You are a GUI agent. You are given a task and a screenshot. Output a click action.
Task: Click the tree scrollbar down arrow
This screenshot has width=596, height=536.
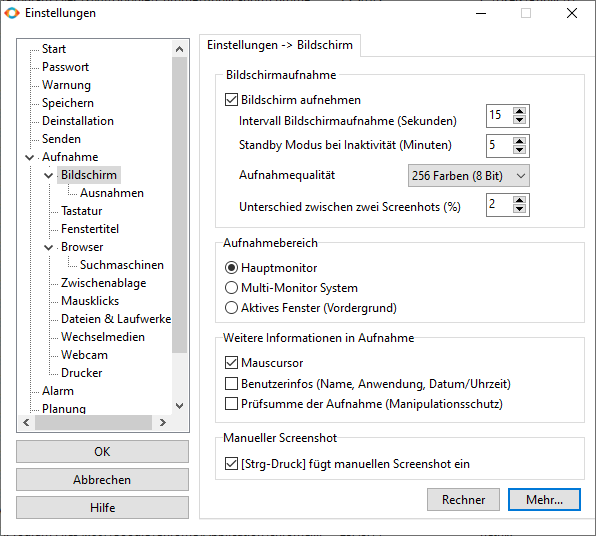180,406
